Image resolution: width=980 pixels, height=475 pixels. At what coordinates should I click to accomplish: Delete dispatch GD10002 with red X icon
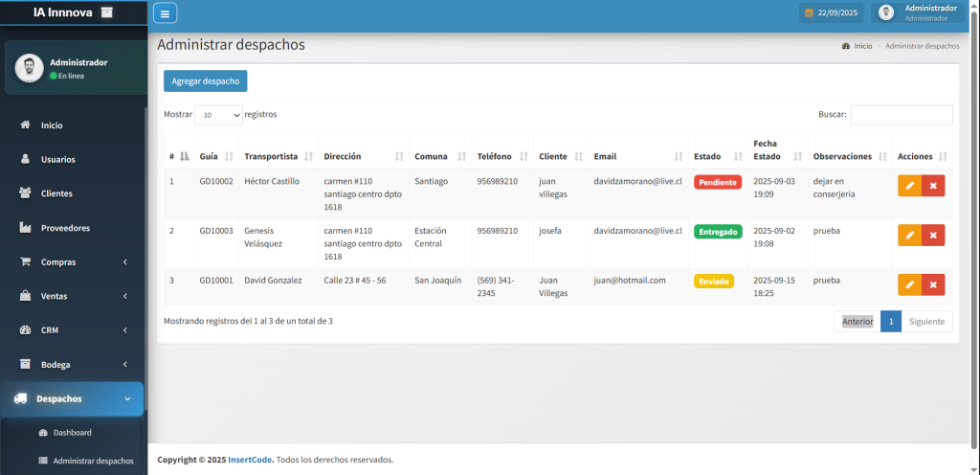coord(933,186)
